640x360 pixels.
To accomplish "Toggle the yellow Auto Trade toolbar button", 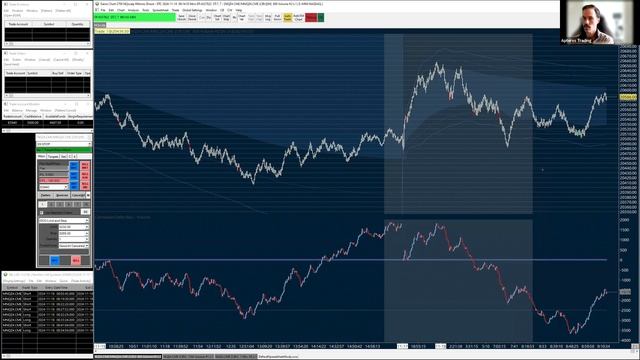I will coord(287,18).
